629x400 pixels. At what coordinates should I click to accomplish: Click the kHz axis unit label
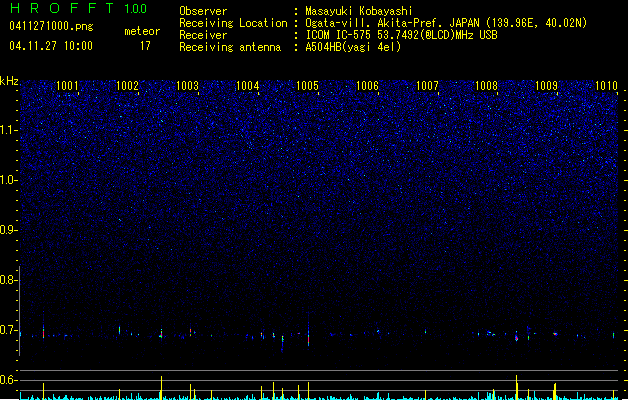[x=9, y=81]
